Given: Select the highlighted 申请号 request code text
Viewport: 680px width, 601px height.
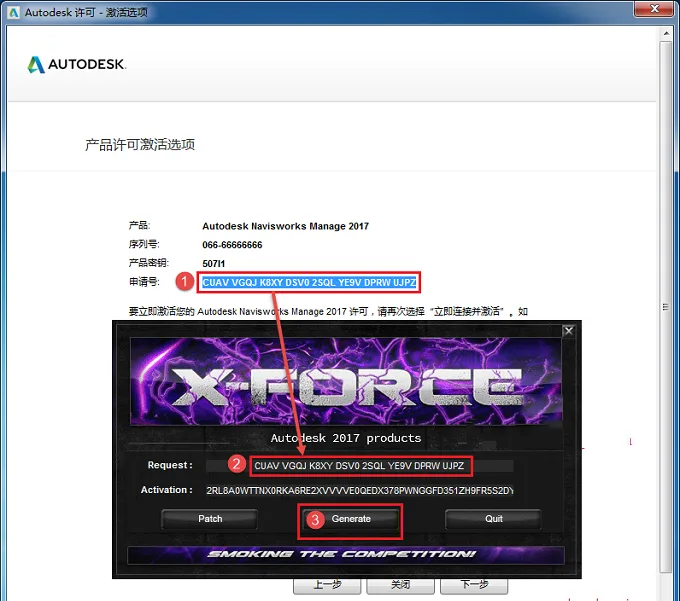Looking at the screenshot, I should tap(309, 283).
